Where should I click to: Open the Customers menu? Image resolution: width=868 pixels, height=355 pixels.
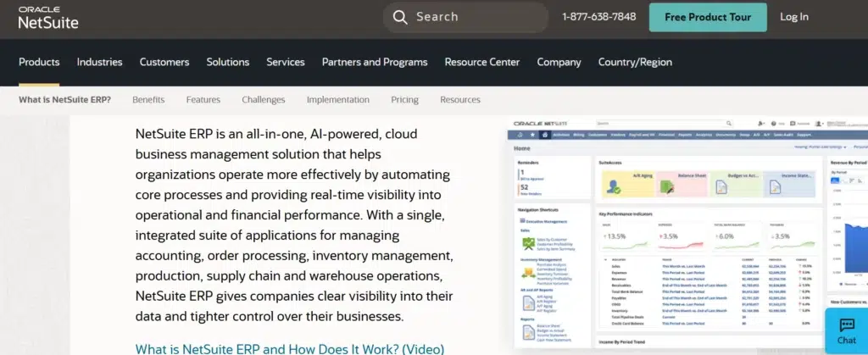(164, 62)
